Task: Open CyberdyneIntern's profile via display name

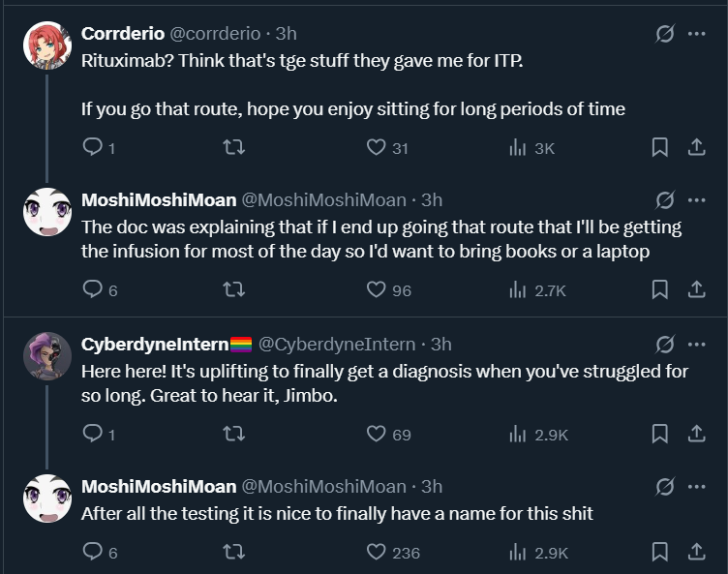Action: [x=155, y=344]
